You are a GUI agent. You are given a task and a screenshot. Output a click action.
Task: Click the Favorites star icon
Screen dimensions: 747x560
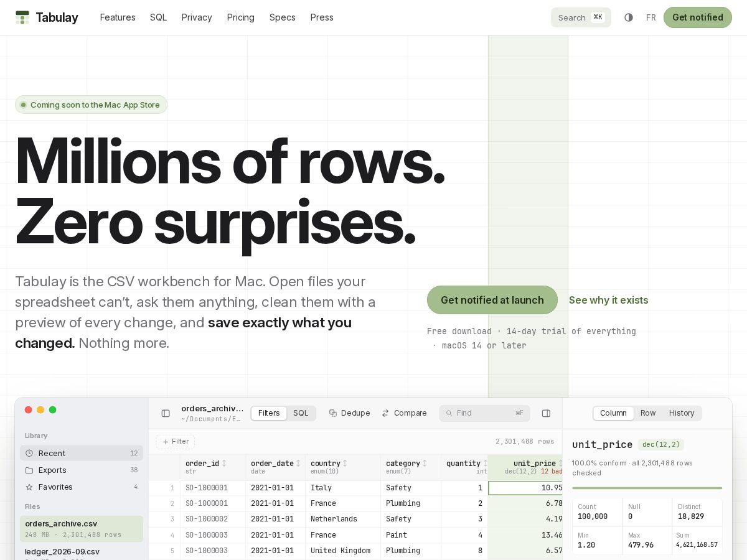coord(29,487)
